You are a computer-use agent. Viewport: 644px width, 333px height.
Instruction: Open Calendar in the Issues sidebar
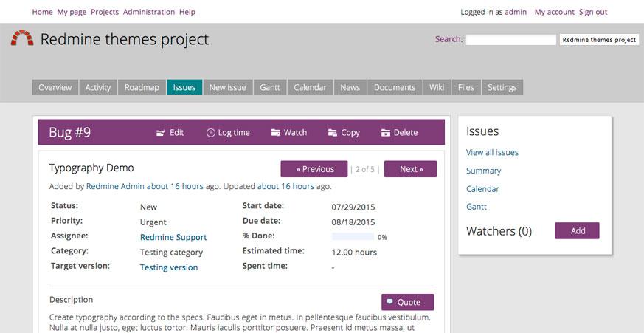[482, 189]
